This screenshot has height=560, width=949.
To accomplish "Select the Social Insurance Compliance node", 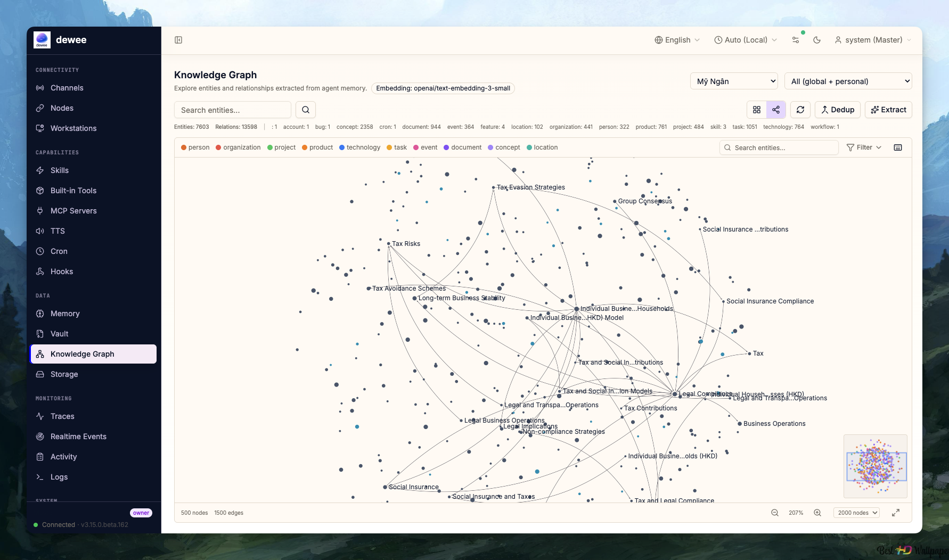I will pos(723,301).
